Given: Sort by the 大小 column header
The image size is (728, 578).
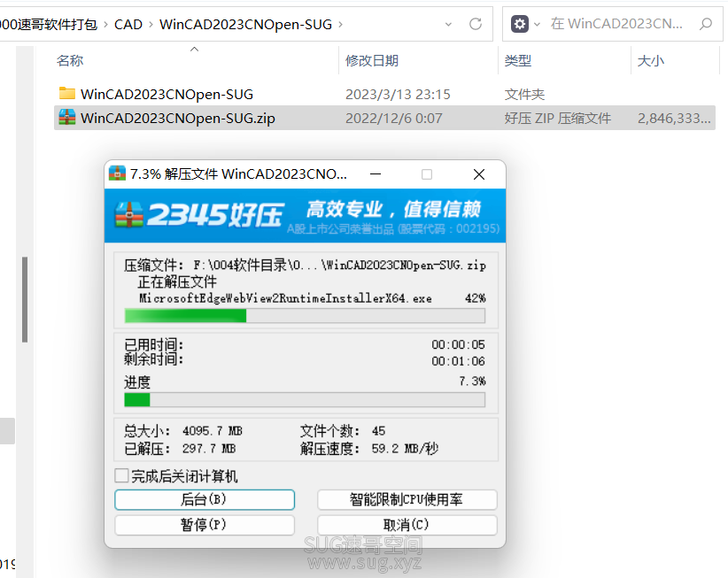Looking at the screenshot, I should point(650,60).
